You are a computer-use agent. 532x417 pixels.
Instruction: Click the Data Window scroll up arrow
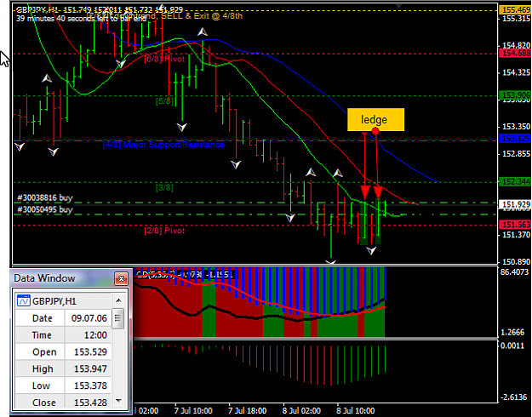pyautogui.click(x=118, y=300)
